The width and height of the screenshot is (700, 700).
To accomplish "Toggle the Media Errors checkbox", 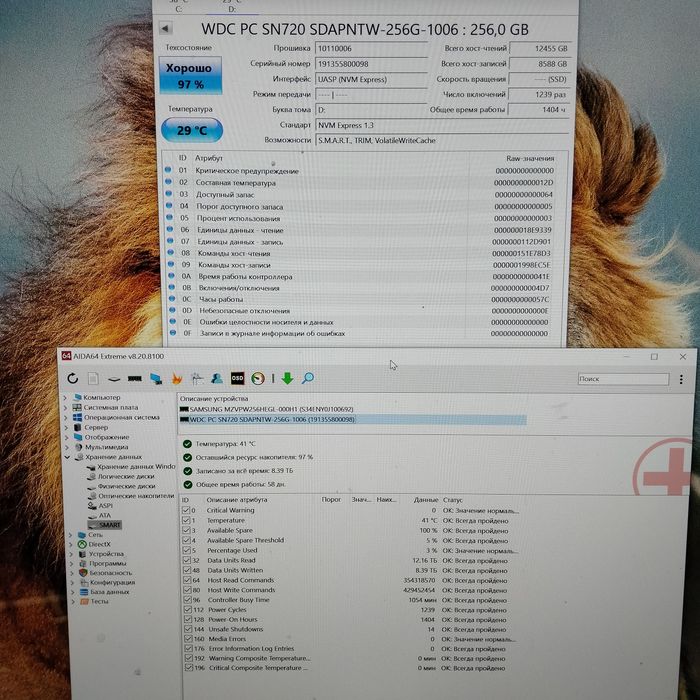I will (x=188, y=639).
